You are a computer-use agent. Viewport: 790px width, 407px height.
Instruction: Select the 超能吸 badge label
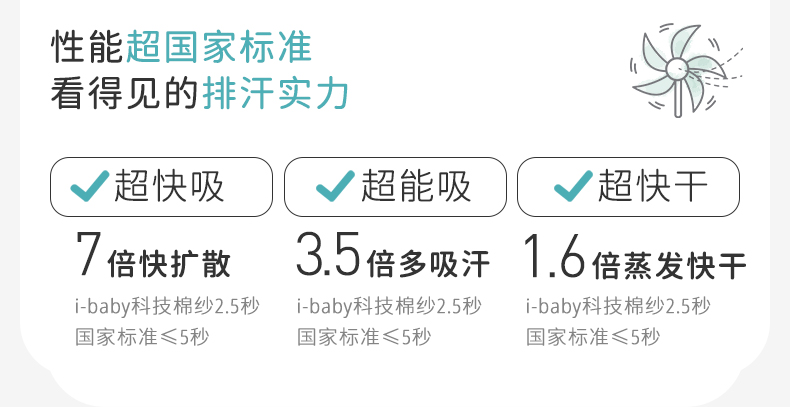[x=415, y=187]
